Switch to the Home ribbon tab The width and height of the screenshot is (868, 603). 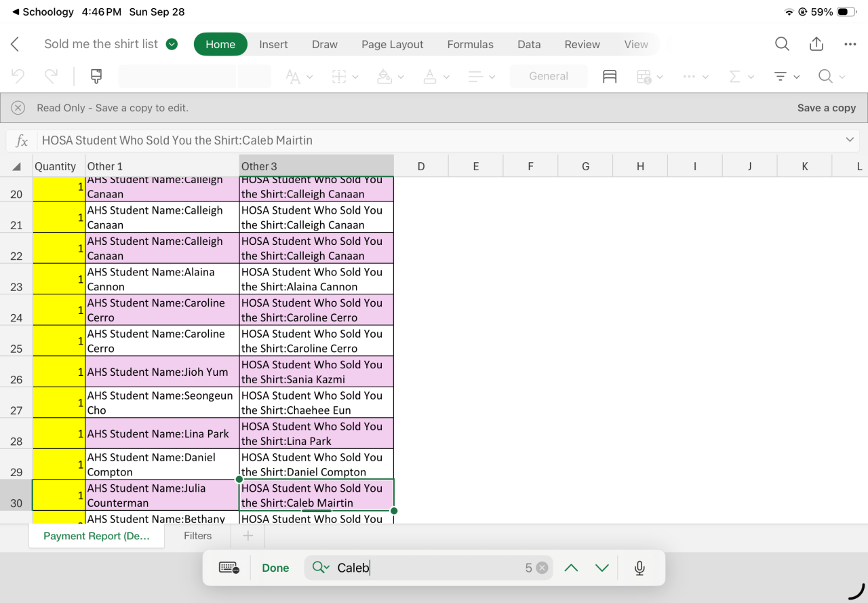tap(220, 44)
